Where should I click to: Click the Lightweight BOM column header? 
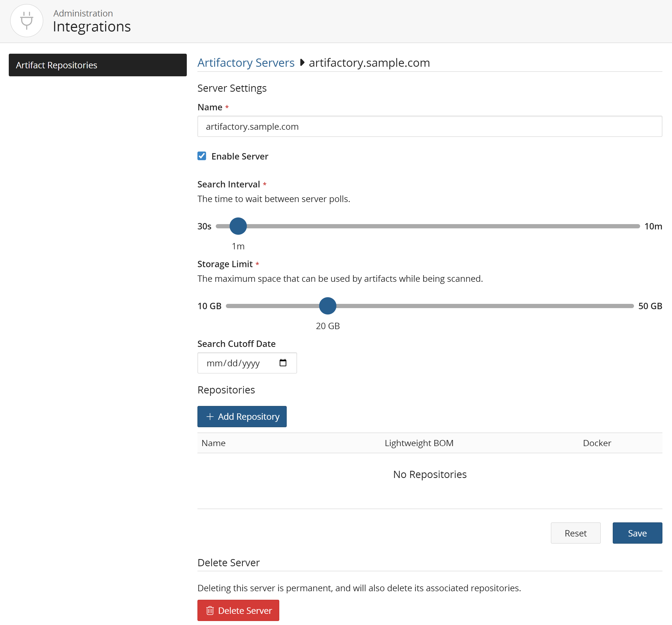tap(419, 443)
